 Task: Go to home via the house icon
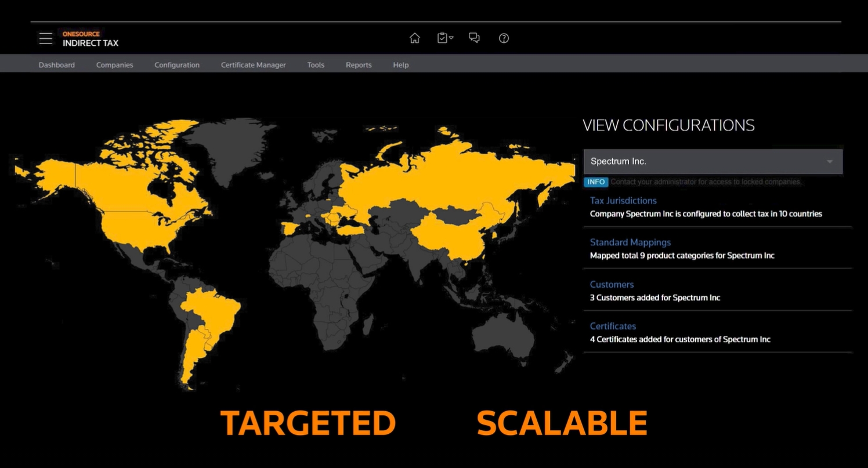[414, 38]
